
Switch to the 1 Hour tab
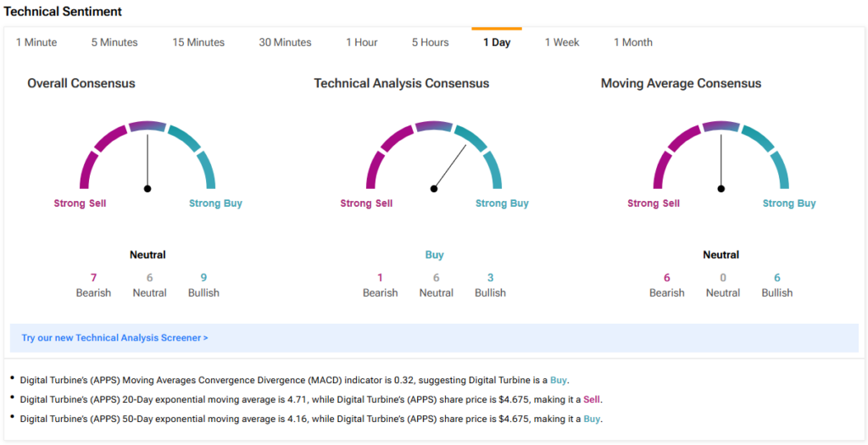click(x=362, y=42)
